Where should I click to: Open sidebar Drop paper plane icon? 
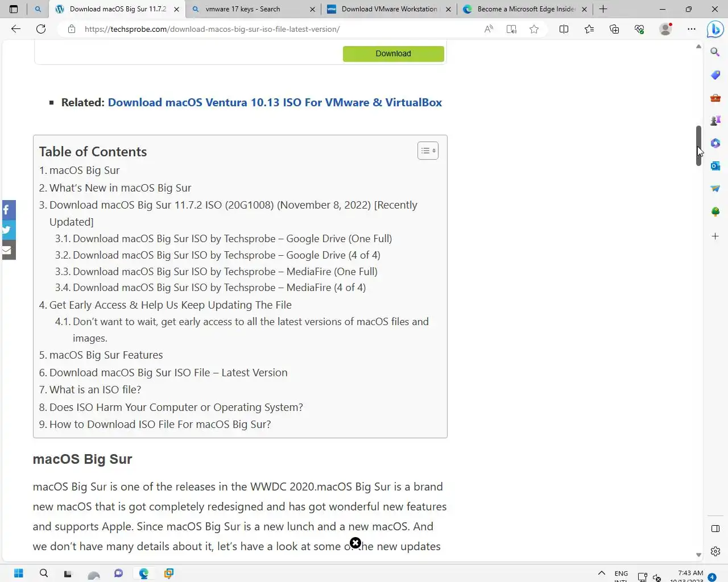coord(715,189)
